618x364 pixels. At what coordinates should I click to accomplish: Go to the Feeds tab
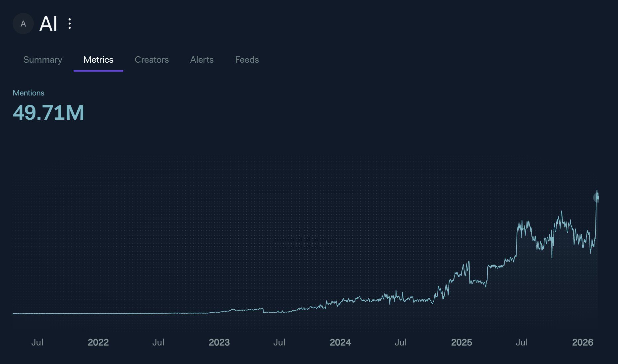(247, 60)
